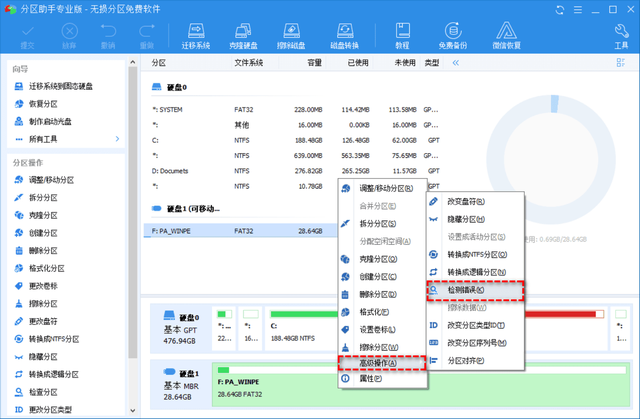Select 更改分区类型 in left sidebar
This screenshot has height=419, width=640.
(50, 410)
